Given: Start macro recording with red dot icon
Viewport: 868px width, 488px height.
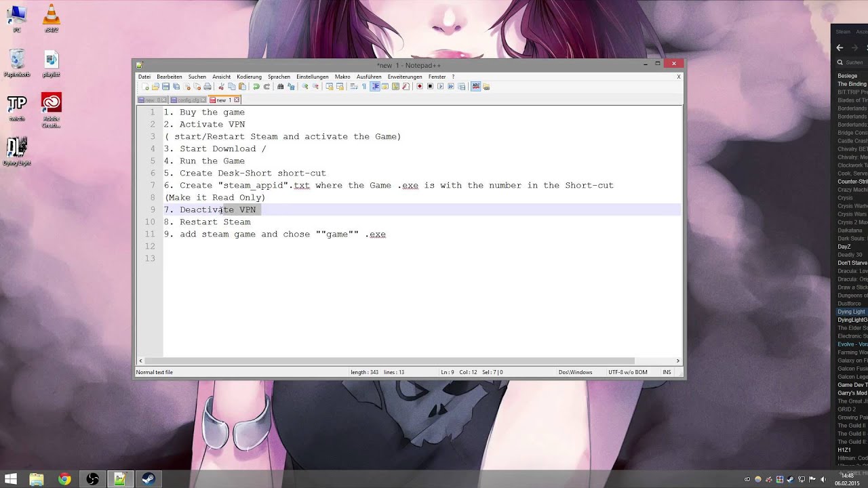Looking at the screenshot, I should [419, 86].
